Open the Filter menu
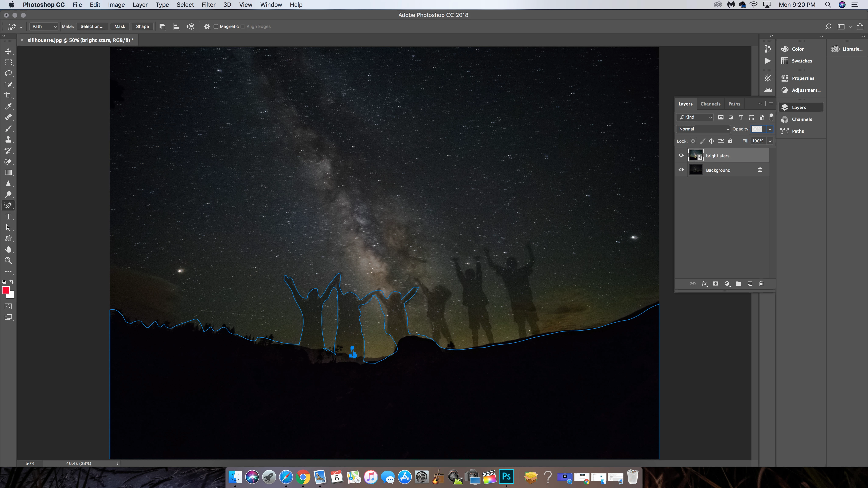 (208, 5)
